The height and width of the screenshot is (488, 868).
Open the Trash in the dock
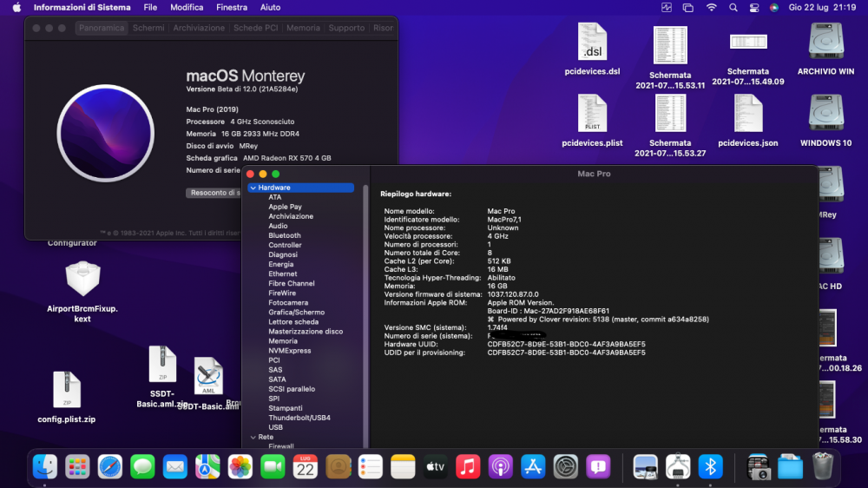point(823,467)
